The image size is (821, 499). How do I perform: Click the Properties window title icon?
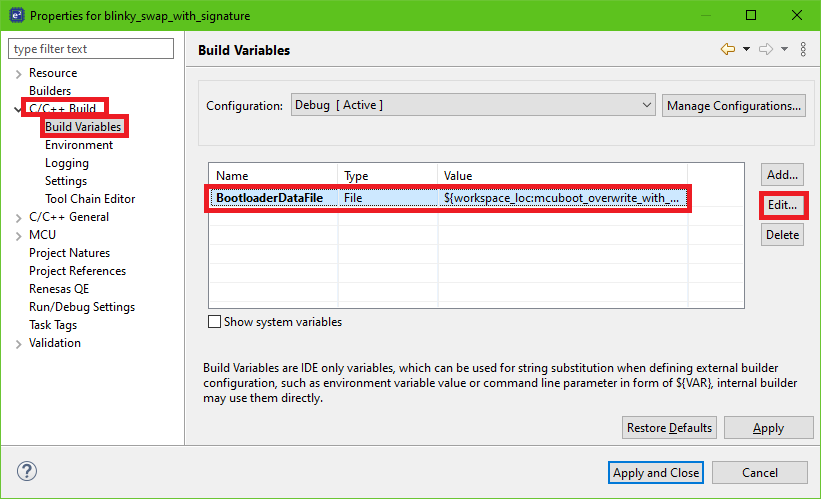tap(15, 15)
